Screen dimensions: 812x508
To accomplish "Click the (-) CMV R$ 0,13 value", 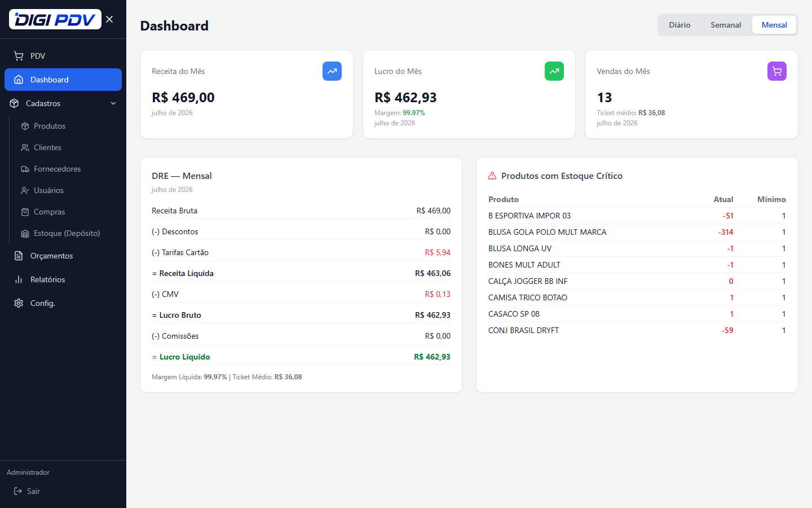I will click(438, 294).
